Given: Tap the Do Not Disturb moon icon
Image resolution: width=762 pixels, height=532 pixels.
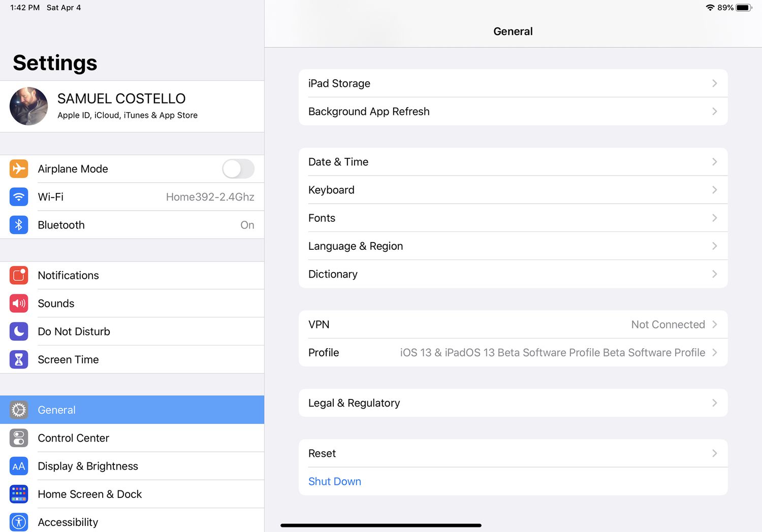Looking at the screenshot, I should (x=19, y=331).
